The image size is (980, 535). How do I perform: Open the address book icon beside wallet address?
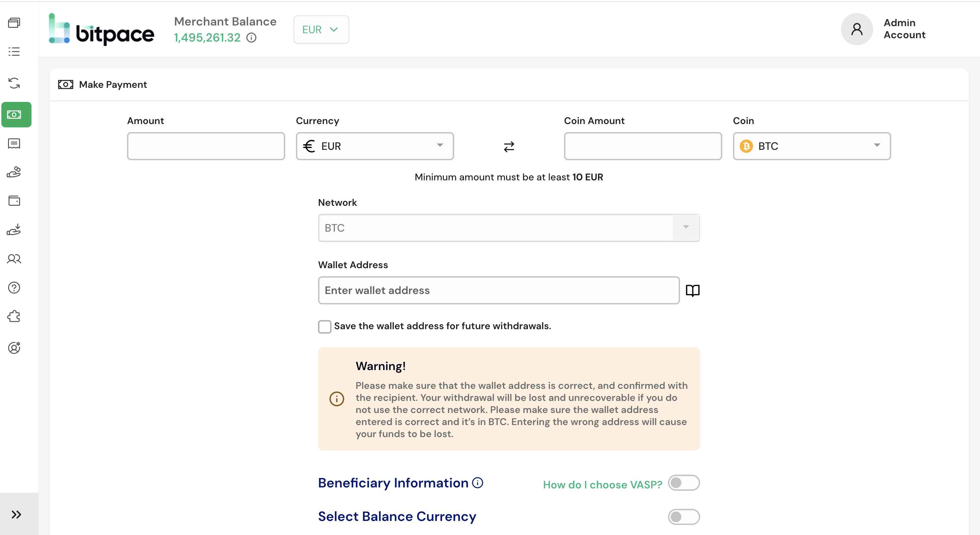692,290
